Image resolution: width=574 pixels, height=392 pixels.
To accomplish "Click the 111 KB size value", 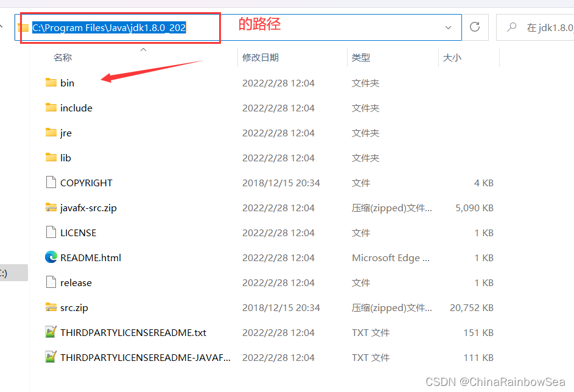I will tap(478, 357).
